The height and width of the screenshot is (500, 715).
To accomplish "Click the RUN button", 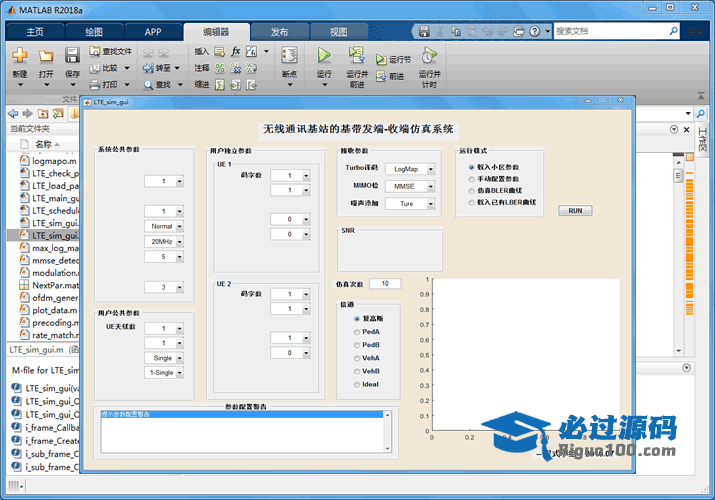I will [575, 211].
